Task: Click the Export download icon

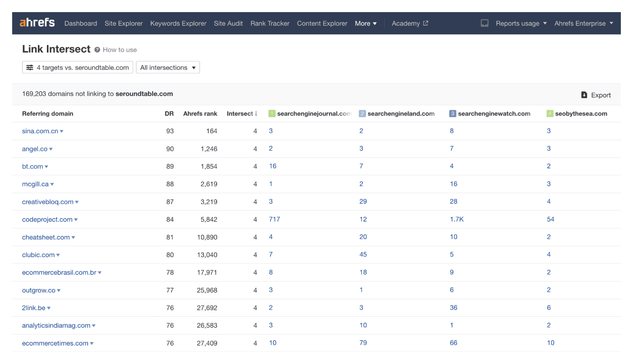Action: pos(584,95)
